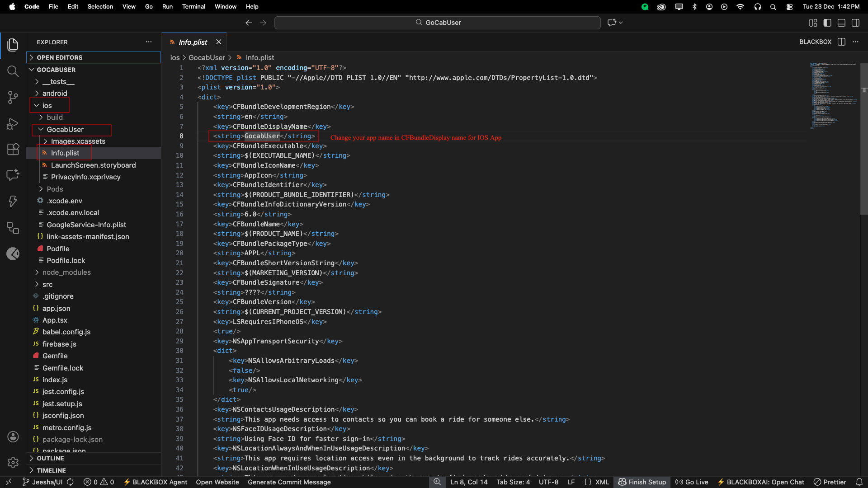The height and width of the screenshot is (488, 868).
Task: Toggle the secondary side bar layout button
Action: (855, 23)
